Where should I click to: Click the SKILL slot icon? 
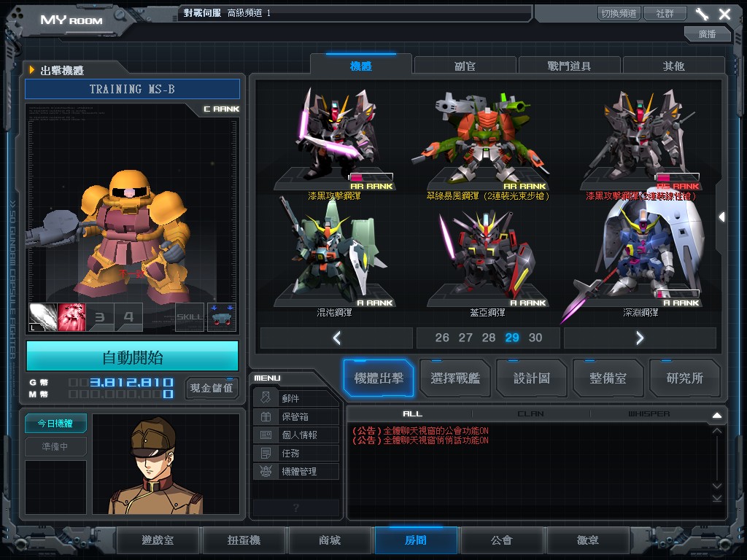190,317
